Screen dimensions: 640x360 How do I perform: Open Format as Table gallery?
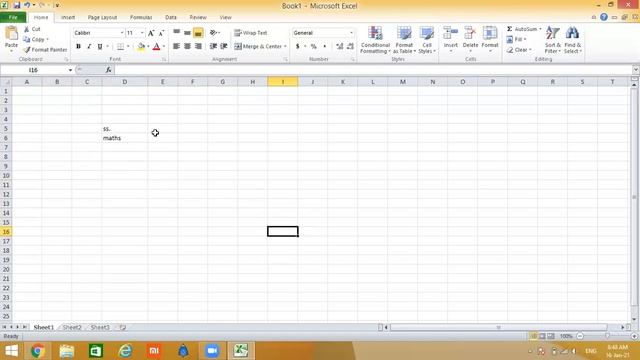coord(404,40)
